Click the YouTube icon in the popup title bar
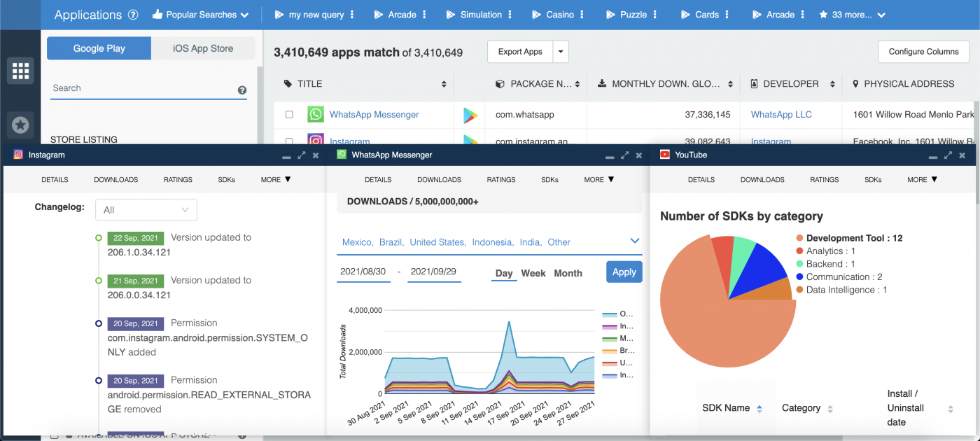This screenshot has height=441, width=980. (665, 155)
